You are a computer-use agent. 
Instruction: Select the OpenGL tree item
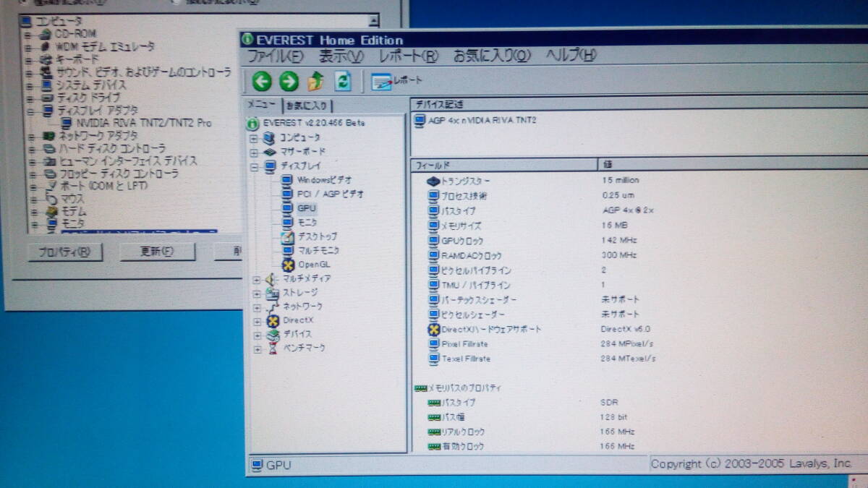(314, 265)
